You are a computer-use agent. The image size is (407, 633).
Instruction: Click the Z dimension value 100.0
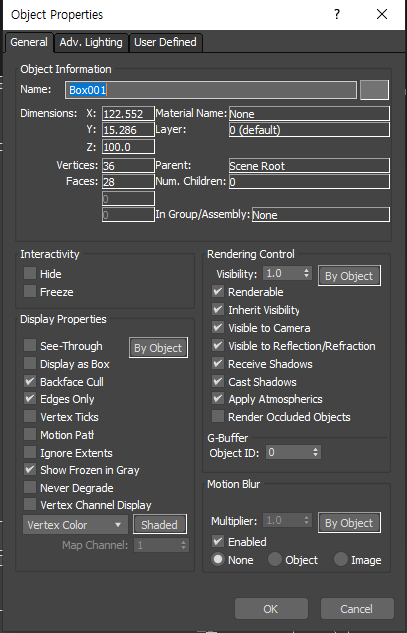[x=128, y=147]
